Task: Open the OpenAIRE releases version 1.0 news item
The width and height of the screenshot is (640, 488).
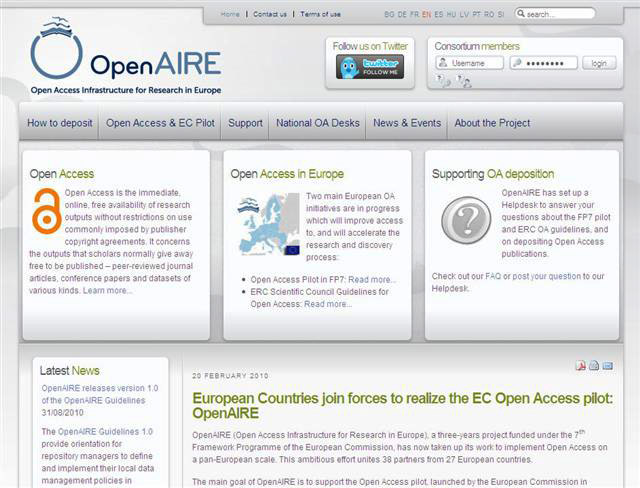Action: tap(100, 394)
